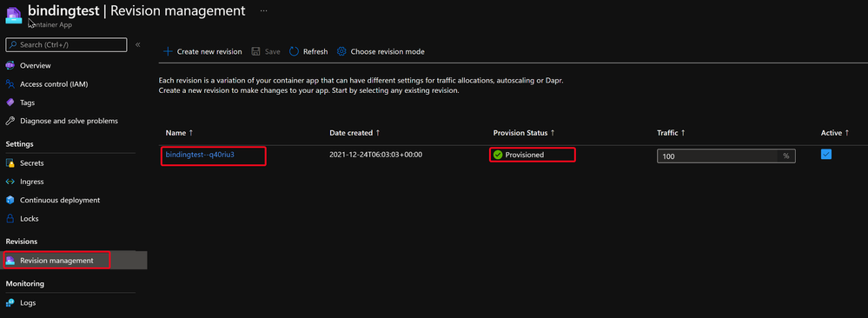This screenshot has height=318, width=868.
Task: Open Access control (IAM) icon
Action: (10, 84)
